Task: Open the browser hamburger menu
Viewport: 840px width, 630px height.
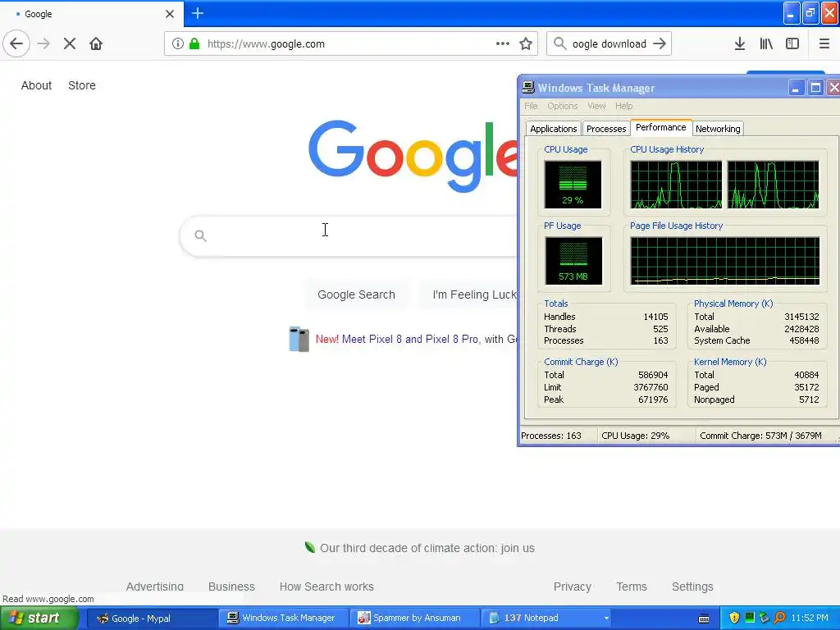Action: [x=824, y=43]
